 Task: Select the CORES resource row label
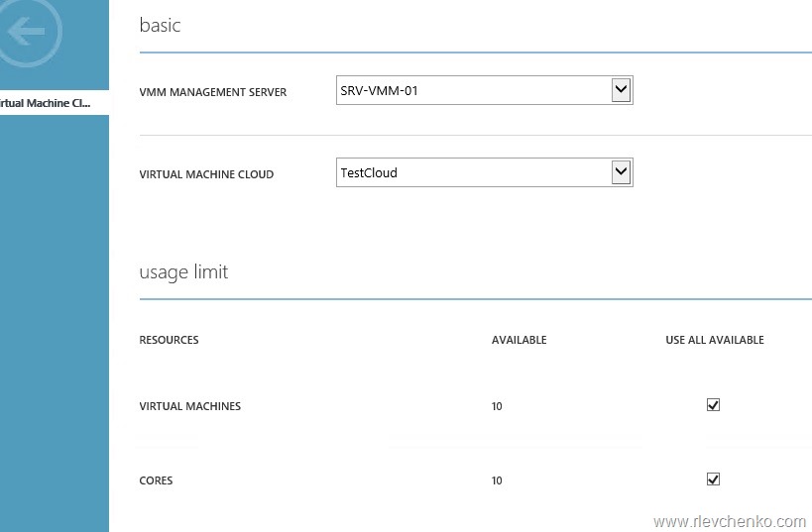coord(156,480)
